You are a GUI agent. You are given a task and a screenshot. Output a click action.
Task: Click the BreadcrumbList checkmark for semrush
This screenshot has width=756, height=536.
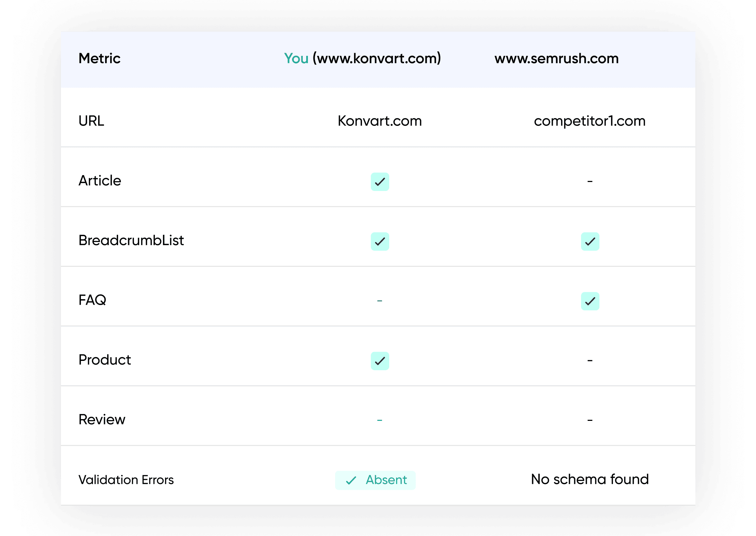(x=590, y=241)
